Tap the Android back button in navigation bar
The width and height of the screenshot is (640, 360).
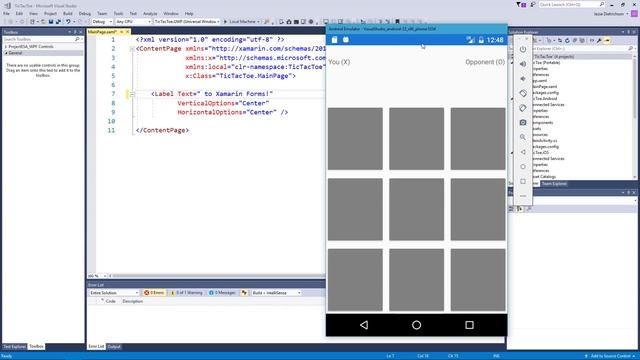[x=364, y=325]
